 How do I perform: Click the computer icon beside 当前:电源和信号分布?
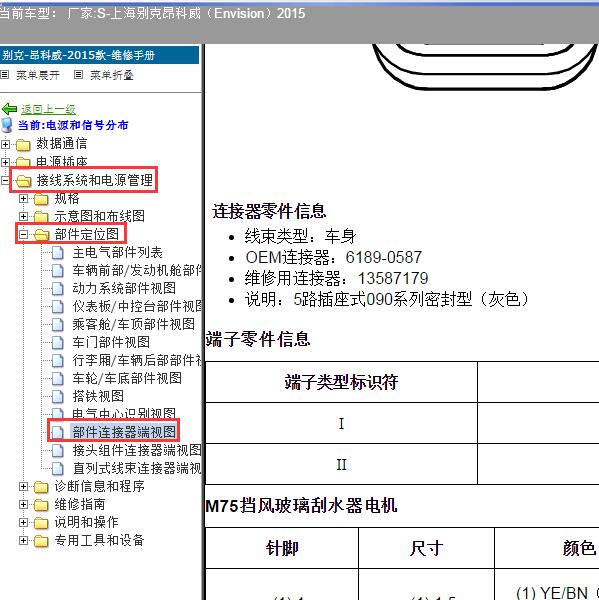(x=7, y=125)
